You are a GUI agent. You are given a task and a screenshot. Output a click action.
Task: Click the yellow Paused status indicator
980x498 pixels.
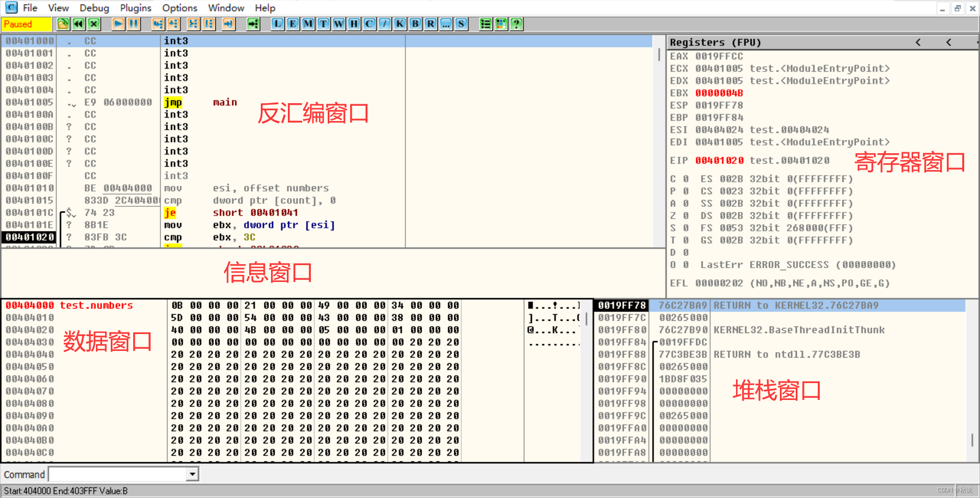(27, 24)
